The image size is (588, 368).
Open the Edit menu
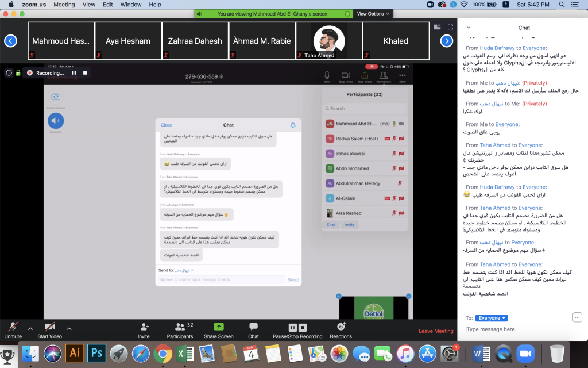(107, 5)
